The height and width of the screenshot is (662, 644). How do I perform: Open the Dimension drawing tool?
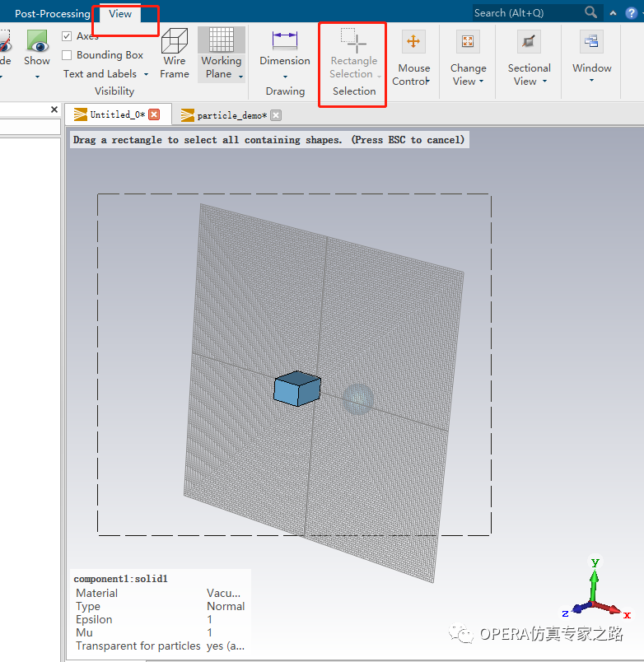[285, 41]
